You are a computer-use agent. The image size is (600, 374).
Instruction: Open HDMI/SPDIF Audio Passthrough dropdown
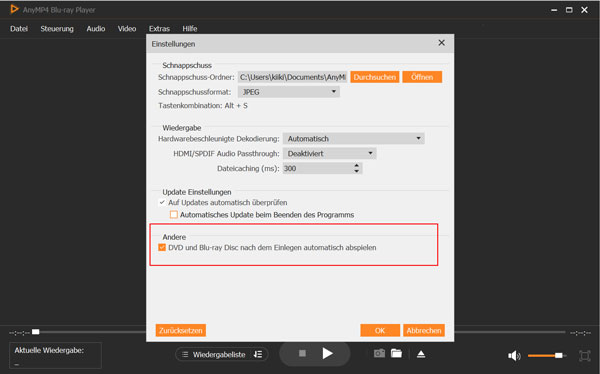coord(329,154)
